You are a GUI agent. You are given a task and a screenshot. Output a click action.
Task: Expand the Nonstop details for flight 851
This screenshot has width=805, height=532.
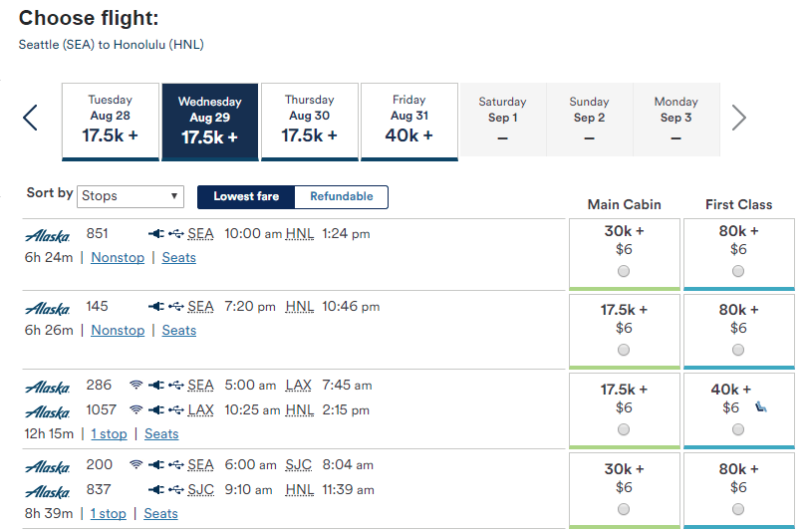pyautogui.click(x=118, y=258)
